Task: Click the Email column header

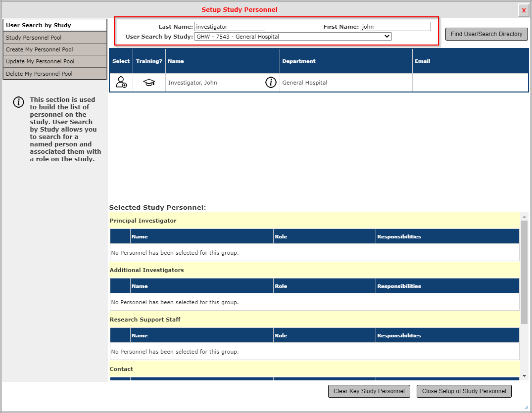Action: 470,61
